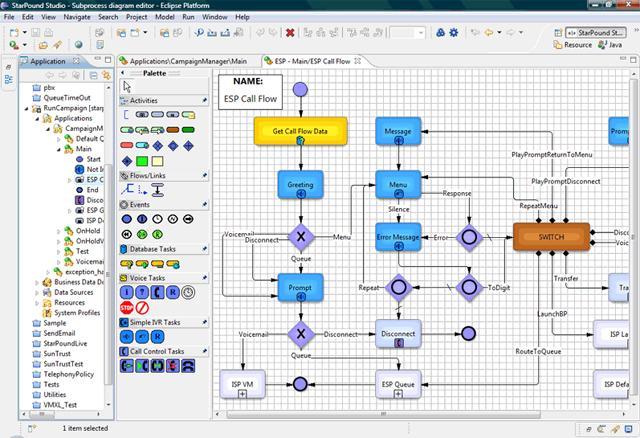Select SendEmail folder in the tree
This screenshot has height=438, width=640.
[59, 333]
